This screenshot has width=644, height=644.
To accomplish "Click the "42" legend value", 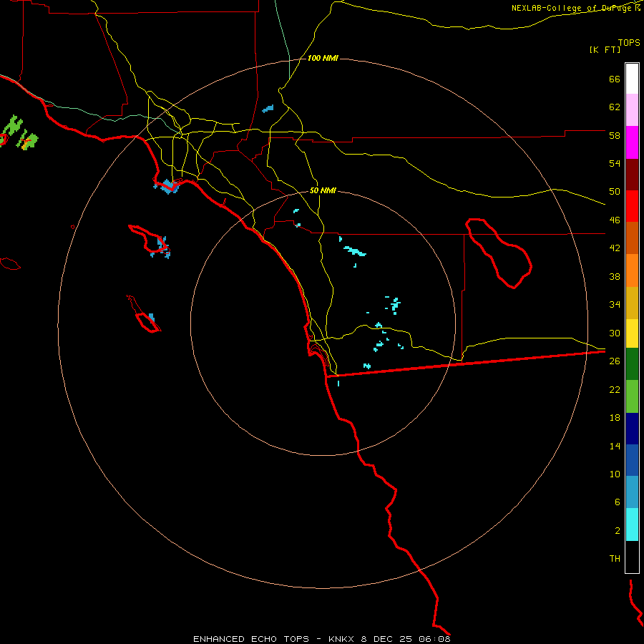I will pos(615,248).
